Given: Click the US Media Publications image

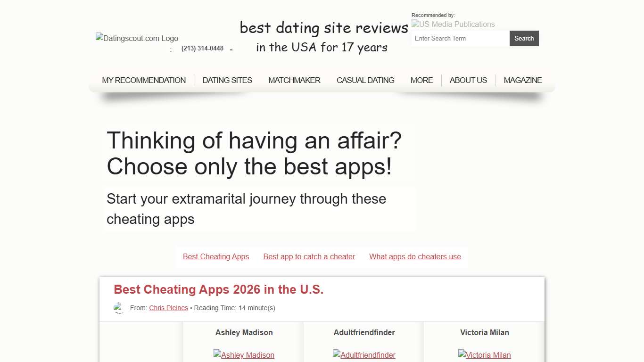Looking at the screenshot, I should pyautogui.click(x=453, y=24).
